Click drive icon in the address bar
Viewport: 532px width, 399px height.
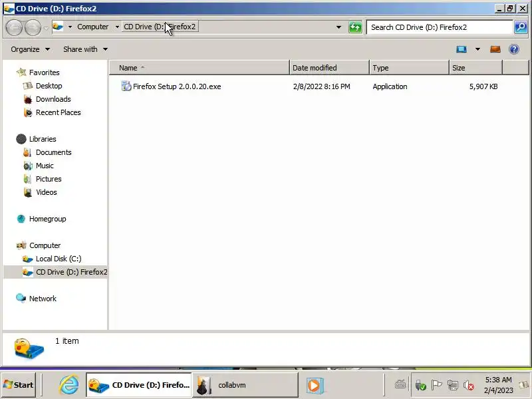coord(58,27)
